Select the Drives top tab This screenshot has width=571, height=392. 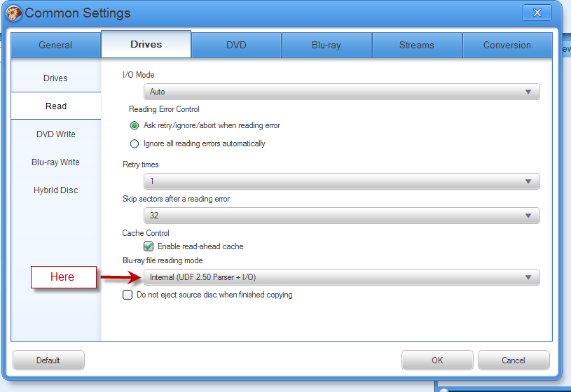(x=146, y=44)
